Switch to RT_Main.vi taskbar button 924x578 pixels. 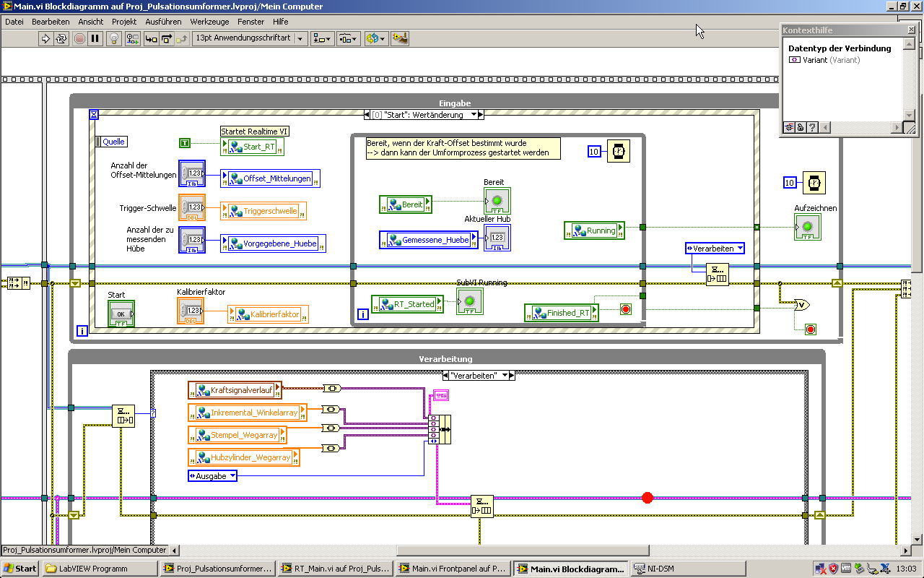pyautogui.click(x=336, y=569)
